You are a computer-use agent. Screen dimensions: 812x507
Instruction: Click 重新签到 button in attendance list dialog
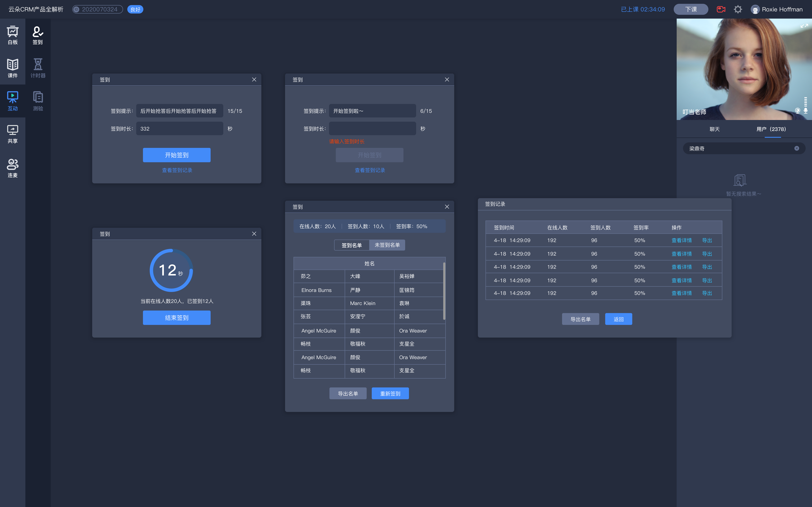pyautogui.click(x=390, y=393)
